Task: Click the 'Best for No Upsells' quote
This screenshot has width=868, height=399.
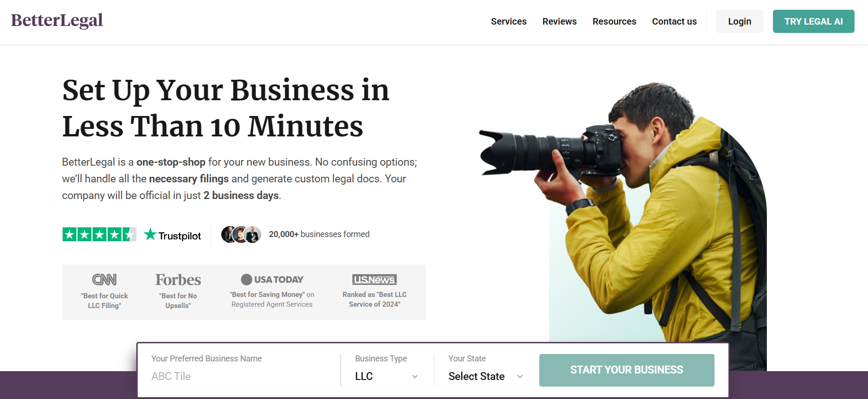Action: pos(178,301)
